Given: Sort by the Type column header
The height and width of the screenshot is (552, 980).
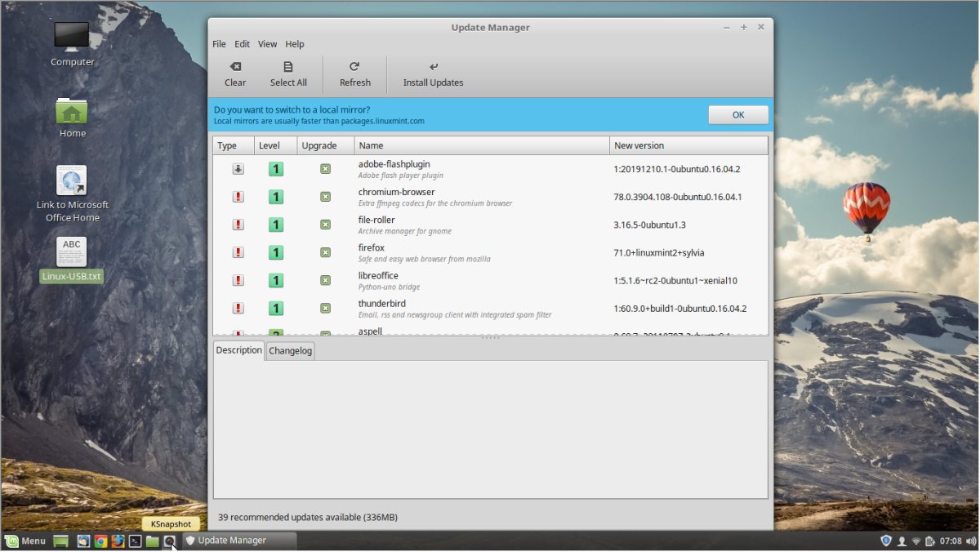Looking at the screenshot, I should tap(234, 145).
